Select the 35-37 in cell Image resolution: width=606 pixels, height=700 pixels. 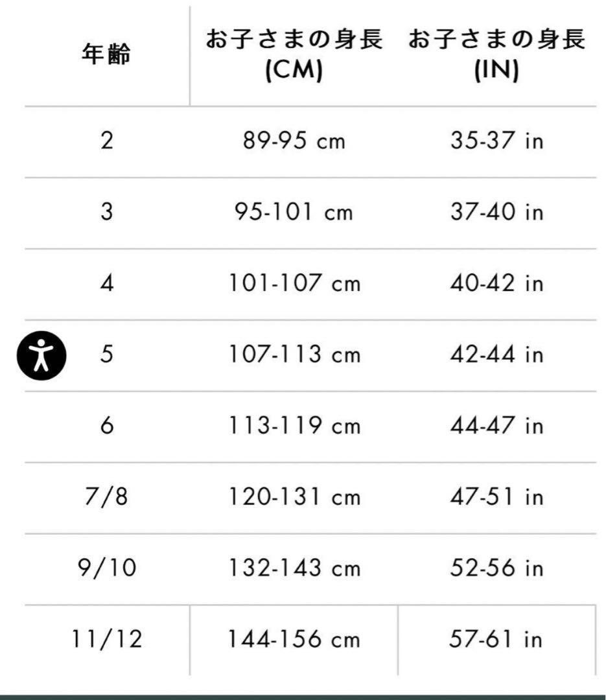(496, 141)
